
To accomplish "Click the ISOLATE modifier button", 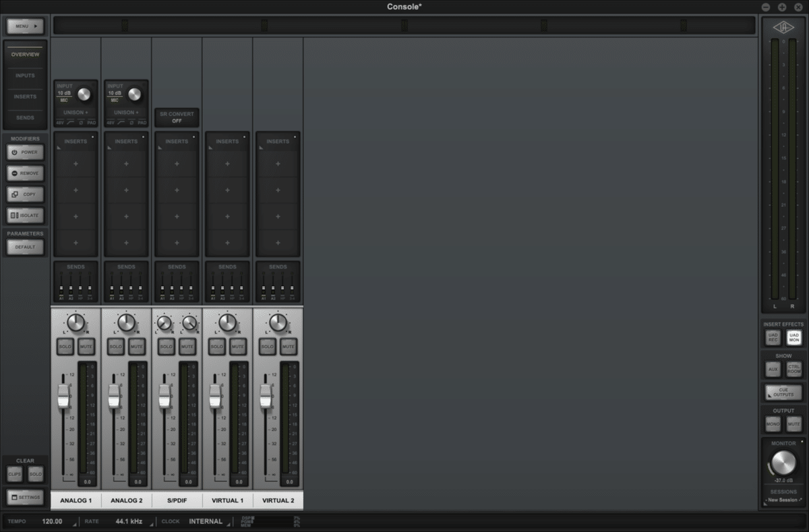I will 26,215.
